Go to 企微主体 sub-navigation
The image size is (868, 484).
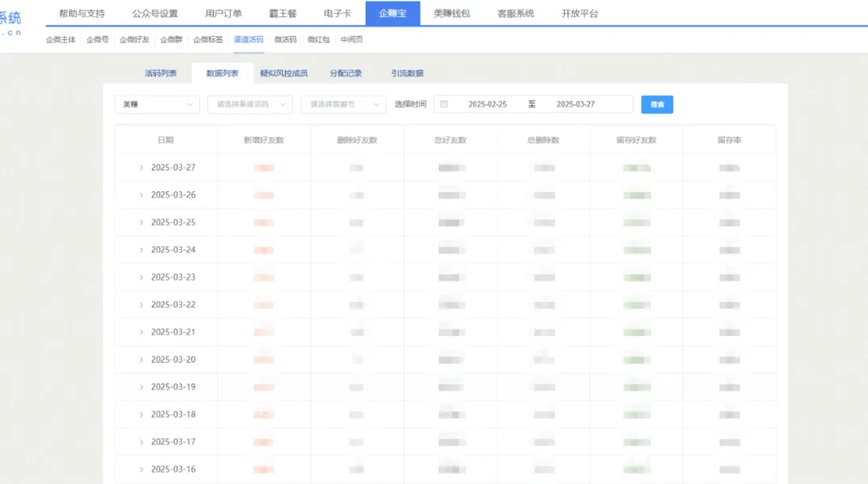coord(60,39)
